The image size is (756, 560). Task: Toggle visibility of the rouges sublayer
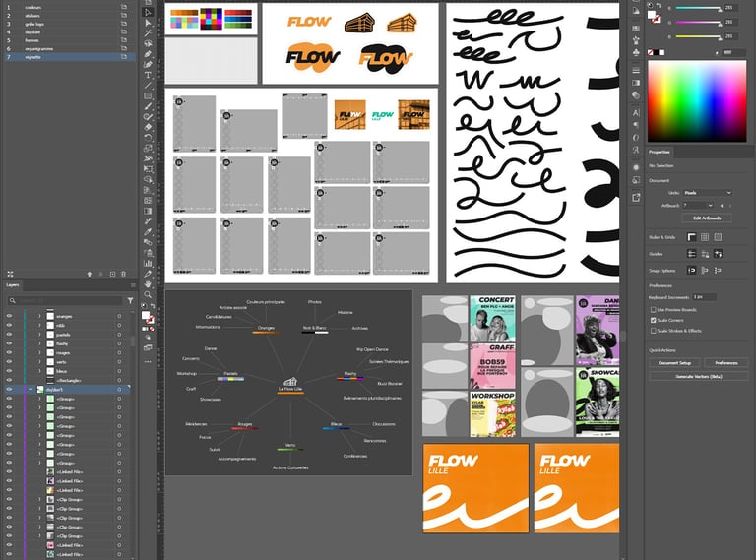9,352
